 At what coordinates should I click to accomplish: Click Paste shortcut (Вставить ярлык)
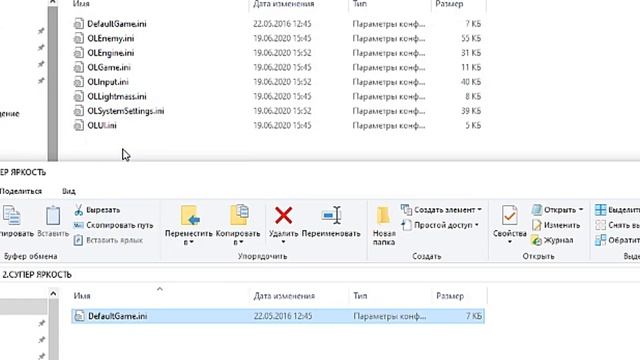(108, 240)
